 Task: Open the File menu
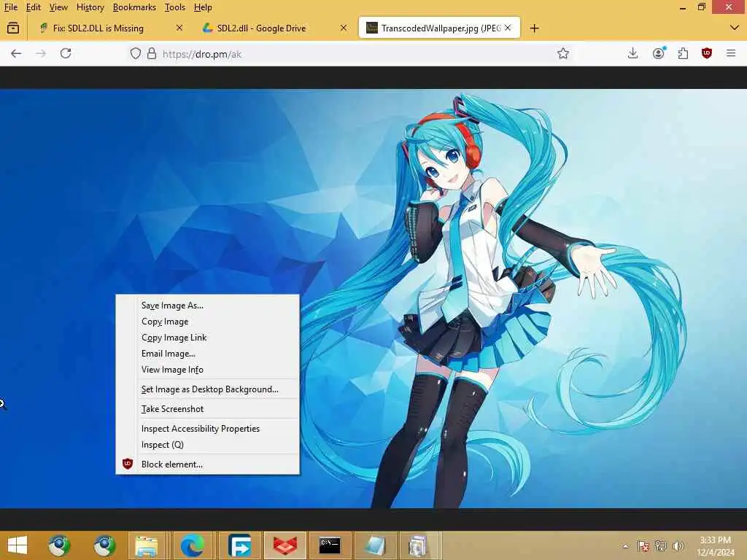pyautogui.click(x=10, y=7)
